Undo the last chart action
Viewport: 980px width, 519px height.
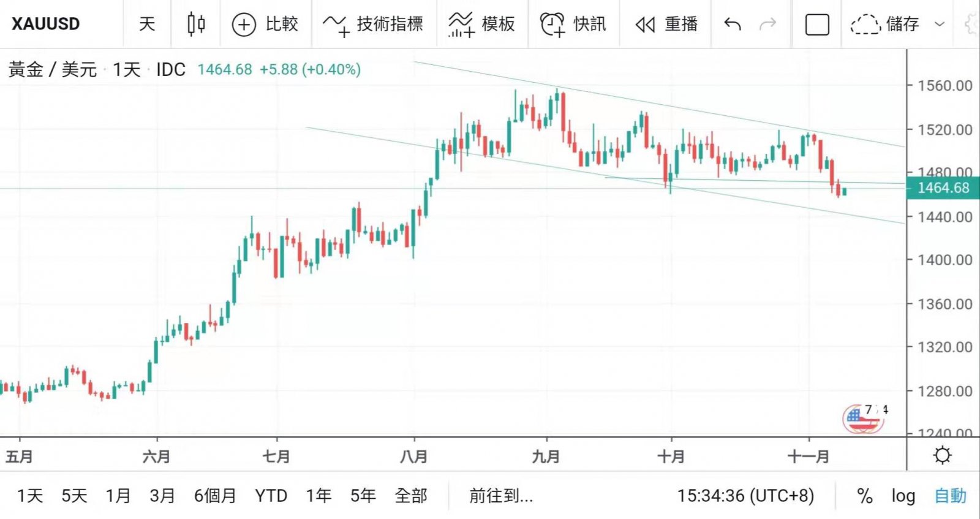pos(733,25)
